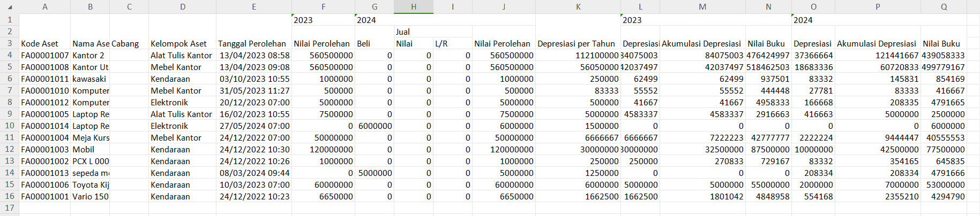
Task: Click the 2024 cell in column O
Action: (812, 20)
